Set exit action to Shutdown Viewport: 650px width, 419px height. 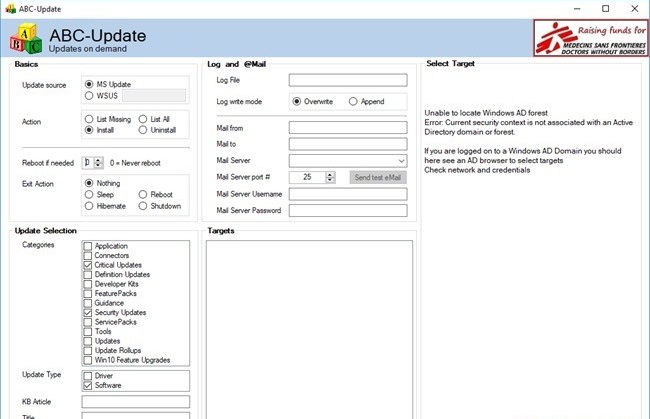pyautogui.click(x=143, y=205)
